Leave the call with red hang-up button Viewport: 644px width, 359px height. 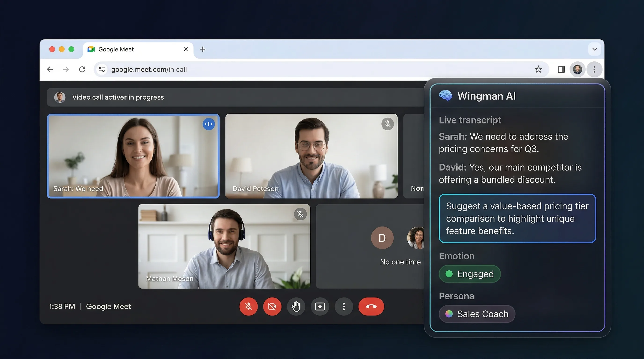371,306
